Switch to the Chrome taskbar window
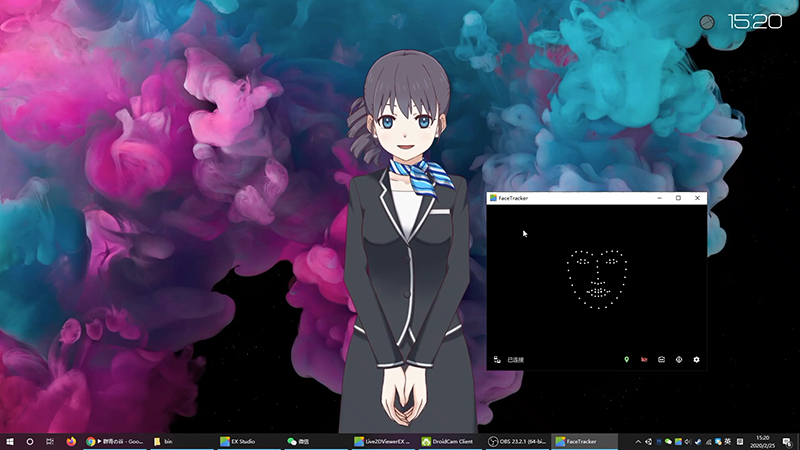Viewport: 800px width, 450px height. coord(115,441)
